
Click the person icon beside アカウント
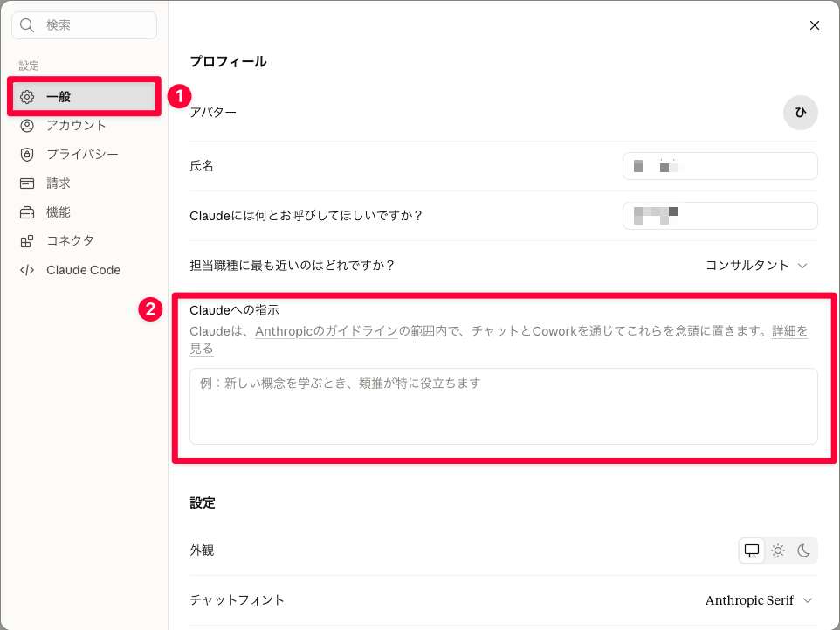[27, 126]
